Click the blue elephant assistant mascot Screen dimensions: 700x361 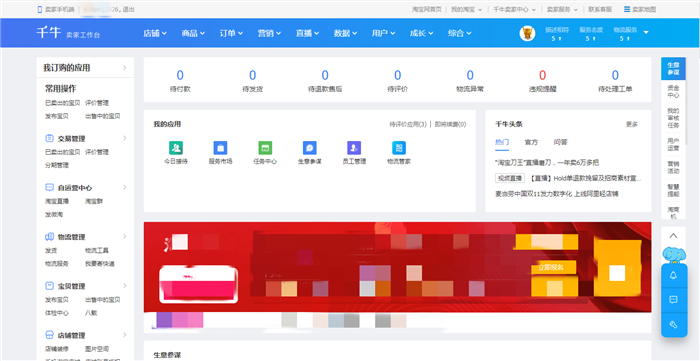[674, 254]
